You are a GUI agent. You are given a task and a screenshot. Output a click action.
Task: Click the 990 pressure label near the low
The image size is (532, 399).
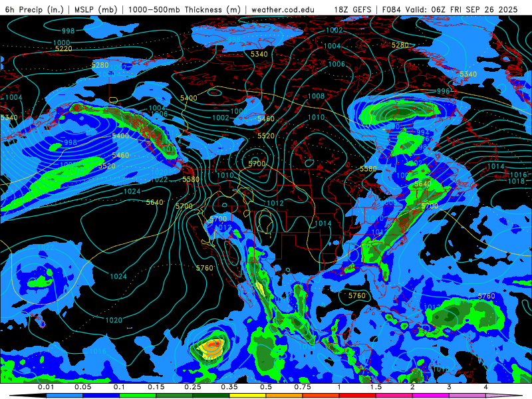tap(394, 126)
